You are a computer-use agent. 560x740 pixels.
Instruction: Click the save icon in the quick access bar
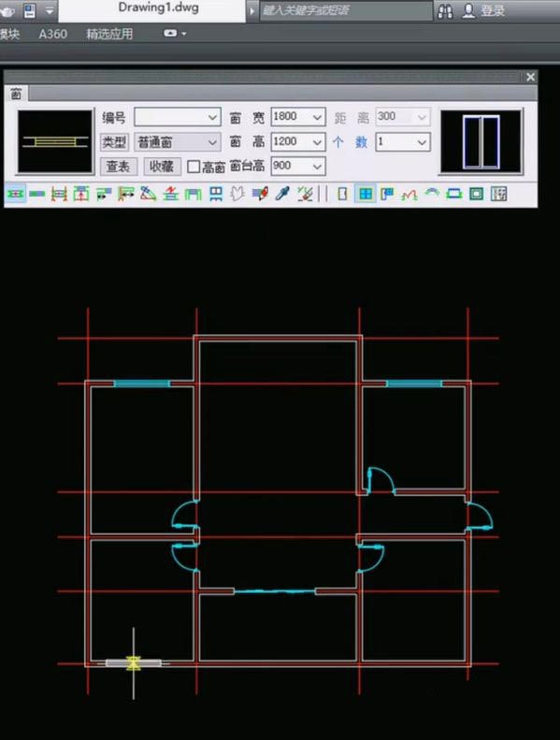point(29,10)
